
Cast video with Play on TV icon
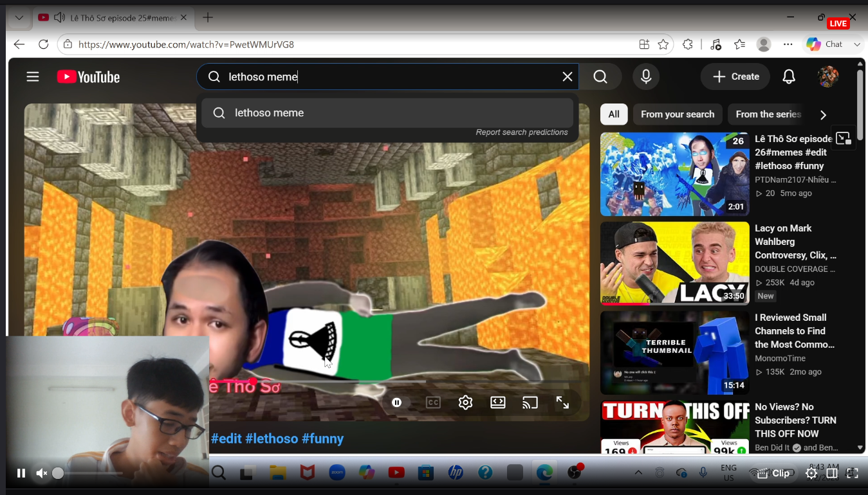pos(530,402)
